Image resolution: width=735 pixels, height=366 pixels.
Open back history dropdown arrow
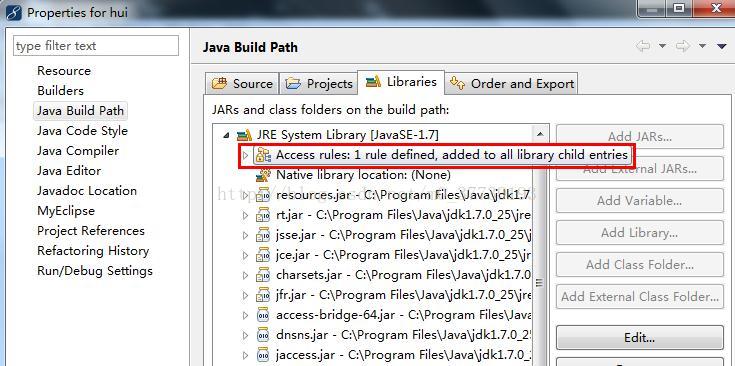click(x=662, y=46)
